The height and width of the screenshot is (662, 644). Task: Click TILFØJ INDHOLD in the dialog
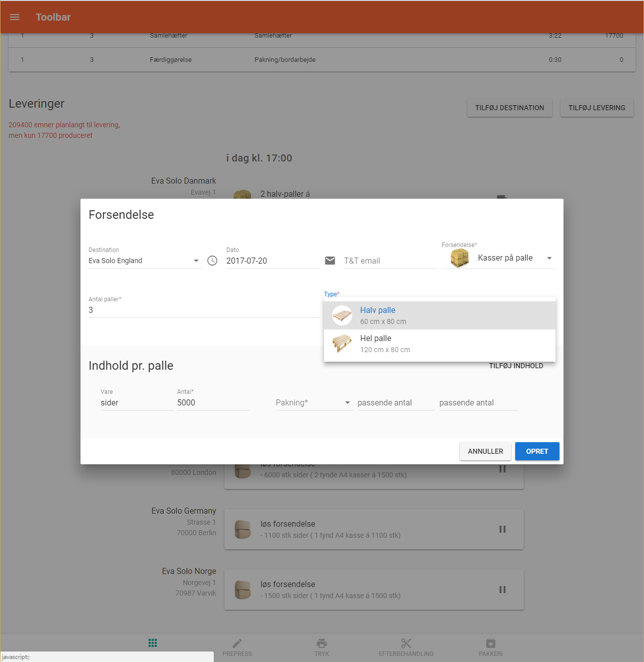516,366
